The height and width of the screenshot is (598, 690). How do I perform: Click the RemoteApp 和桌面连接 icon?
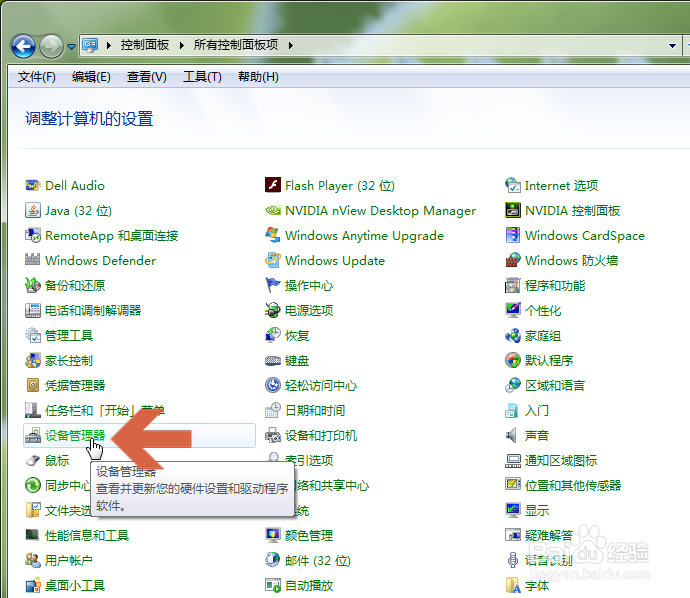click(33, 235)
